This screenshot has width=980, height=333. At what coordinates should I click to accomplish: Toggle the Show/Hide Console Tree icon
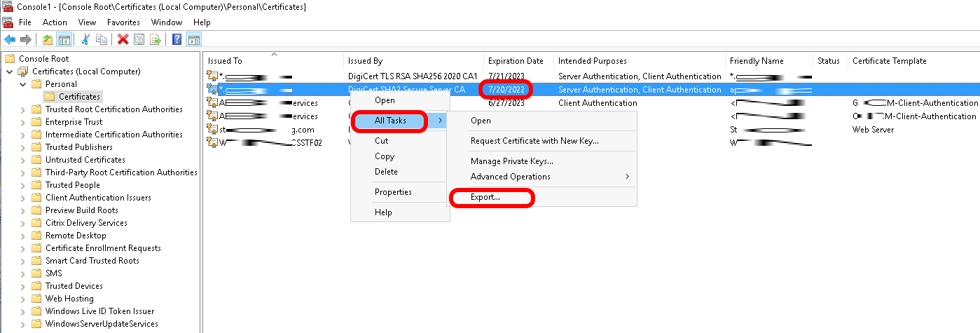click(64, 40)
